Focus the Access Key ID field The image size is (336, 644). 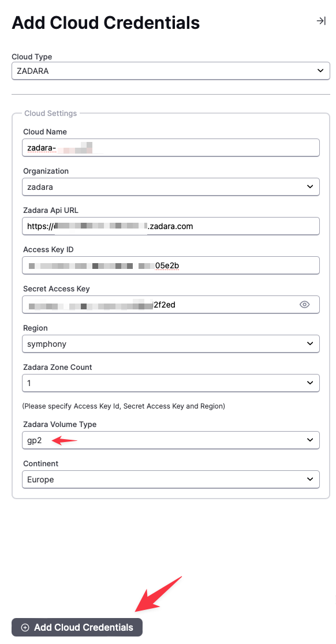click(171, 265)
